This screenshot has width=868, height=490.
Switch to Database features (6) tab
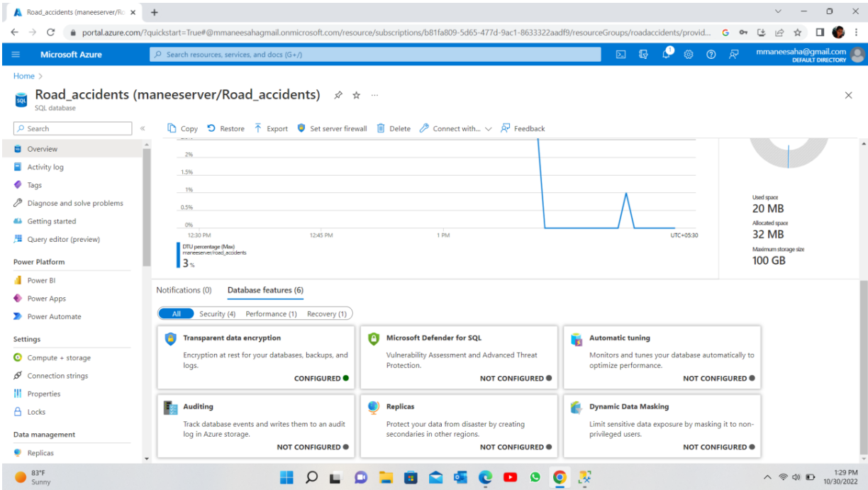tap(265, 290)
